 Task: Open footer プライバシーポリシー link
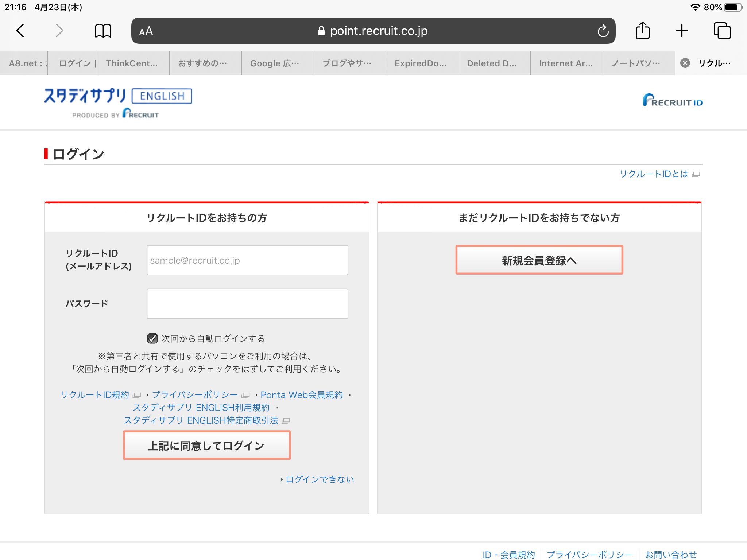tap(589, 555)
